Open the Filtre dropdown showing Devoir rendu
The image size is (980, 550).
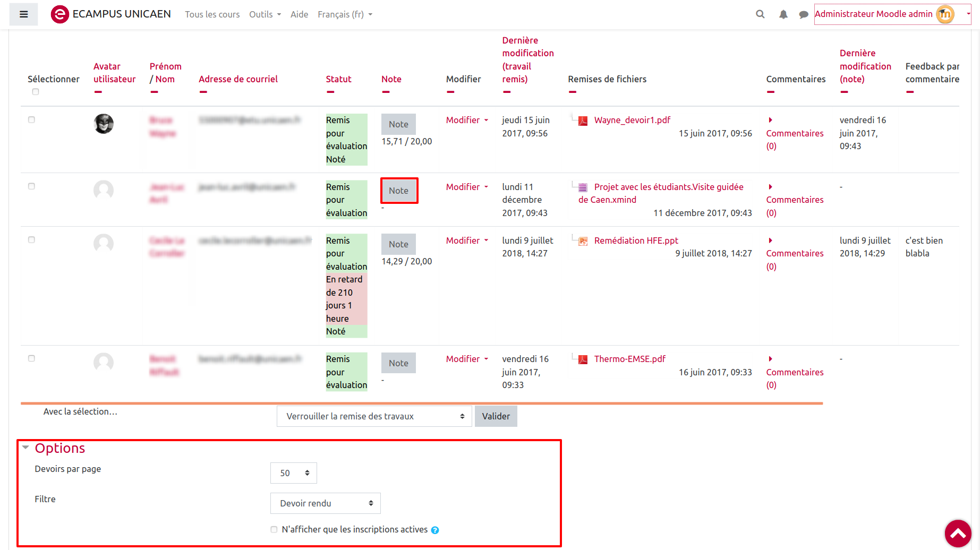point(325,503)
